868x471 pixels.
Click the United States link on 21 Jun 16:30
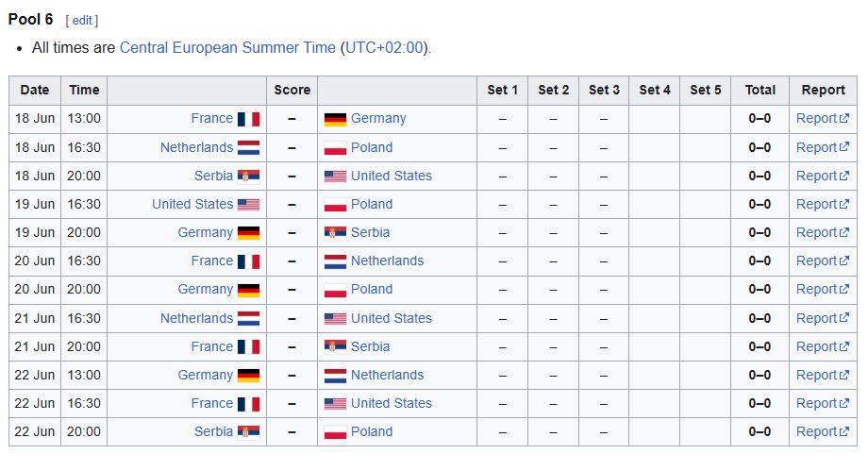392,319
